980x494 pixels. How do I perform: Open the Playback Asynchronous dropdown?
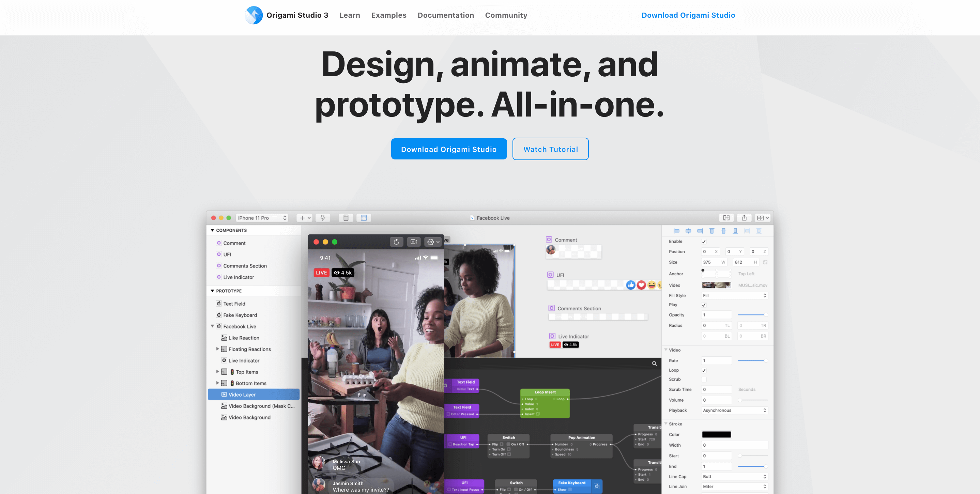click(734, 410)
